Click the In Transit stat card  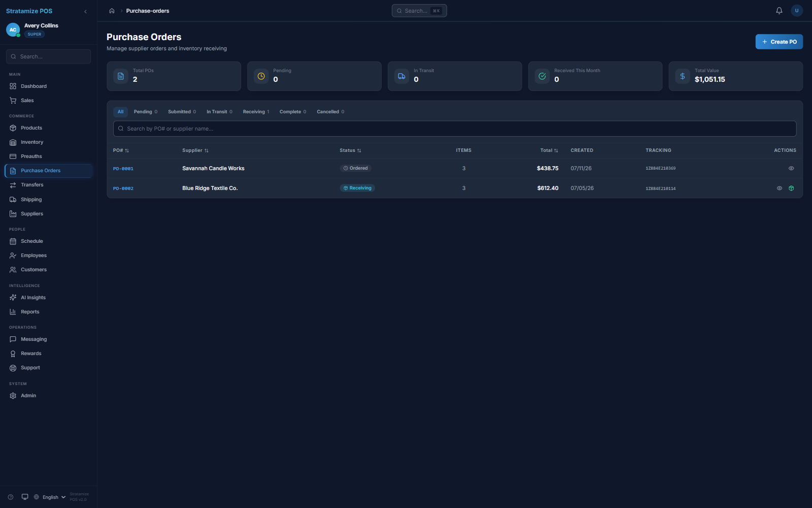pyautogui.click(x=455, y=76)
